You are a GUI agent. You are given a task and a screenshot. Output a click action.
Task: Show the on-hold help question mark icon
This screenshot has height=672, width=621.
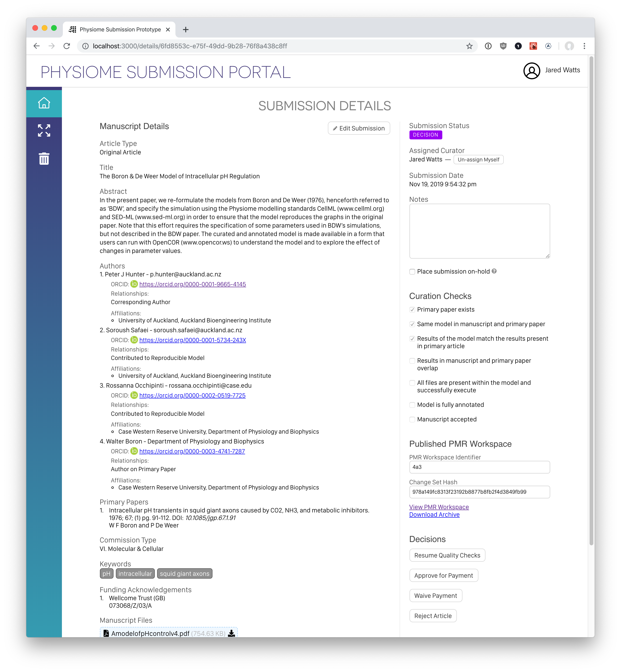494,271
